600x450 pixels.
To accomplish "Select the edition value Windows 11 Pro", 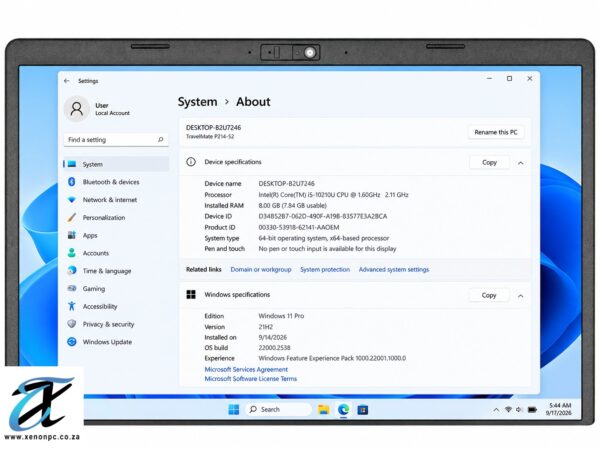I will pos(281,316).
